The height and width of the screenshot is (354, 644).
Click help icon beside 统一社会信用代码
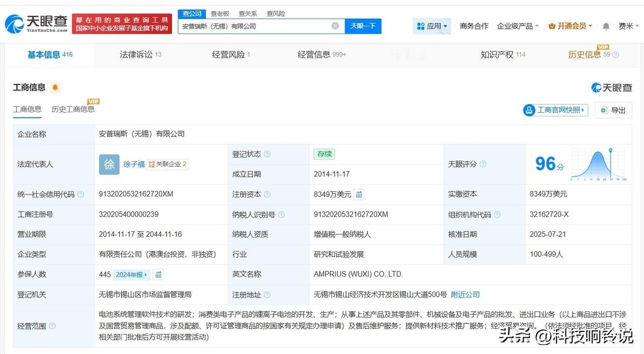[x=80, y=194]
